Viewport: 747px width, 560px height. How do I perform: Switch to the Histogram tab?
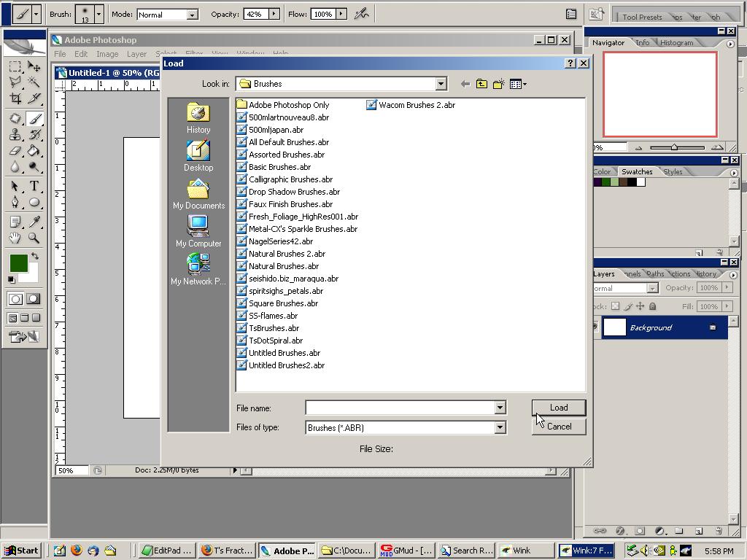coord(676,42)
